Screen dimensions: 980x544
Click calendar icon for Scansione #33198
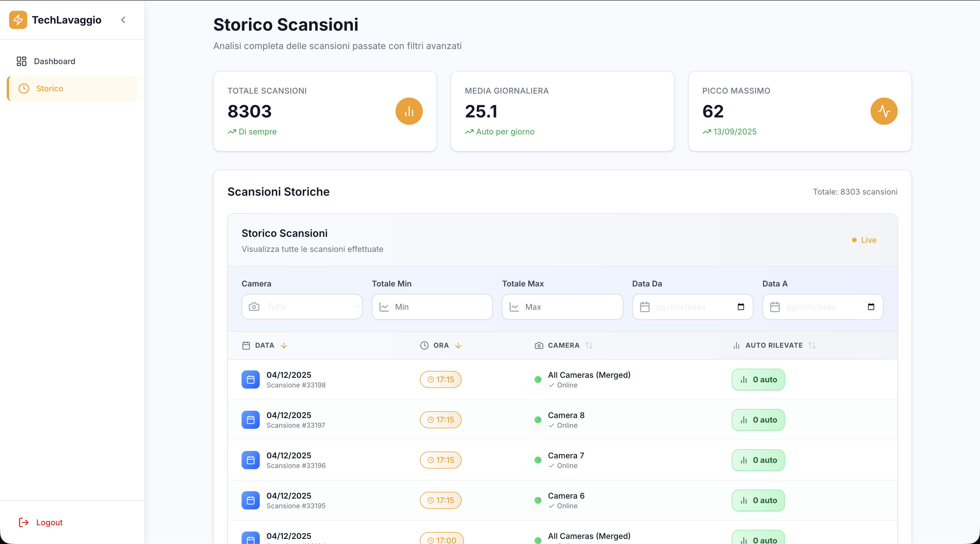point(250,379)
